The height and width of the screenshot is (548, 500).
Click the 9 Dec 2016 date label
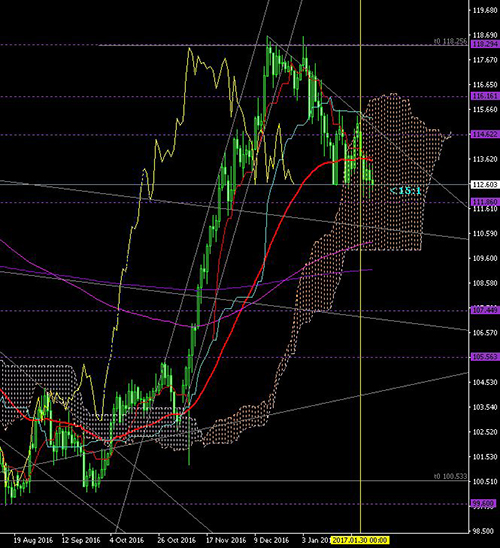pyautogui.click(x=271, y=540)
